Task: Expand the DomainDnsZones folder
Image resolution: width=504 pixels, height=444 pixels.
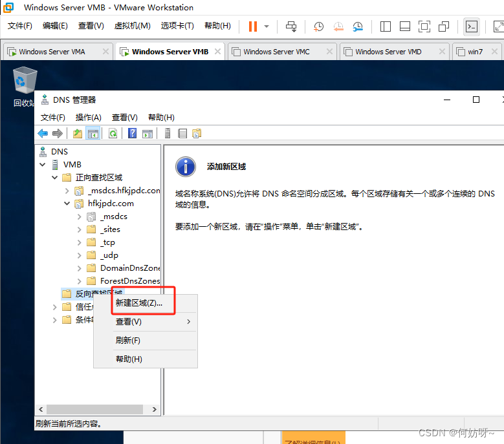Action: tap(80, 268)
